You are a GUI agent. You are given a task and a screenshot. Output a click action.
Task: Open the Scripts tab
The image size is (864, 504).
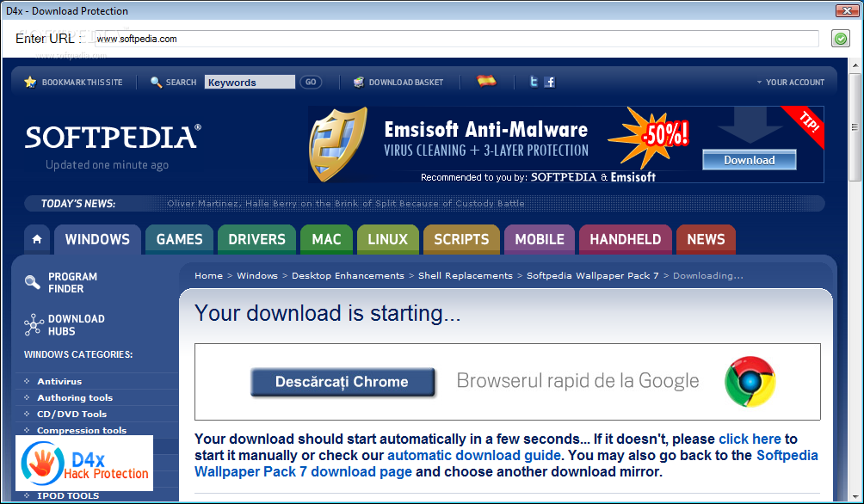coord(461,239)
